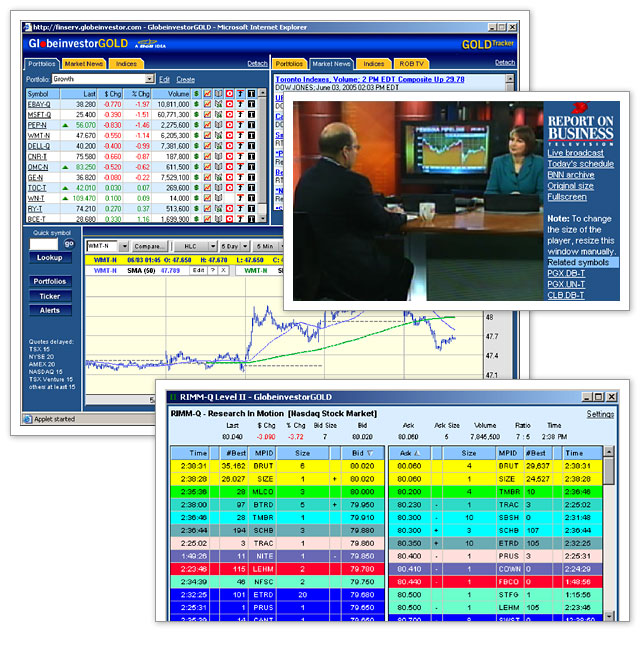The height and width of the screenshot is (645, 640).
Task: Click the Edit button for SMA (50)
Action: 199,271
